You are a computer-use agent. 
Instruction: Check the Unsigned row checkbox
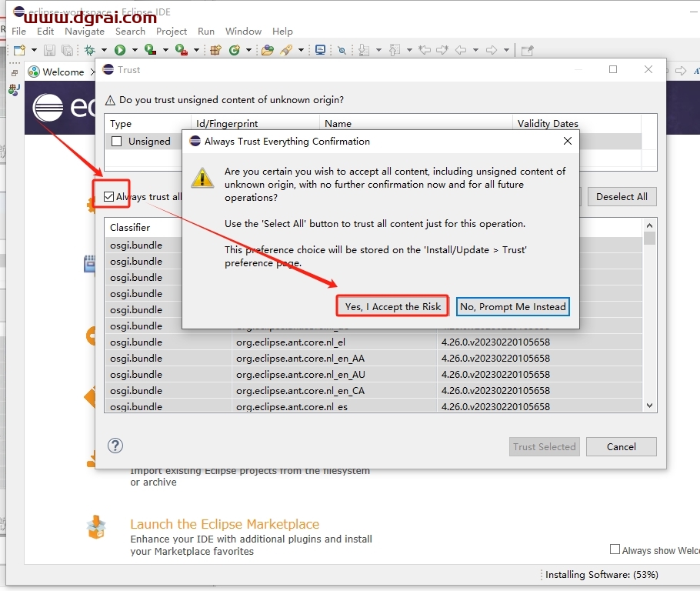click(116, 141)
